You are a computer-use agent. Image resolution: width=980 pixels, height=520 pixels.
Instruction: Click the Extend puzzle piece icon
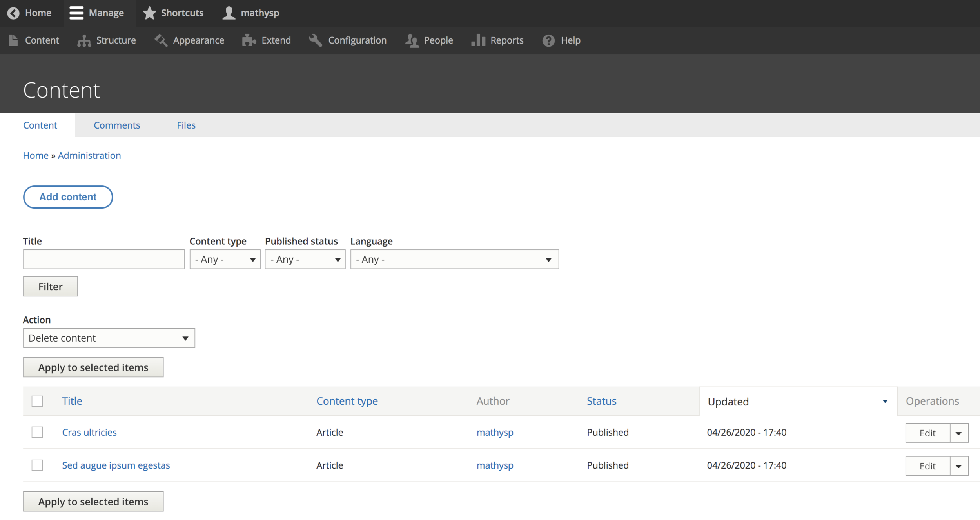click(x=249, y=40)
